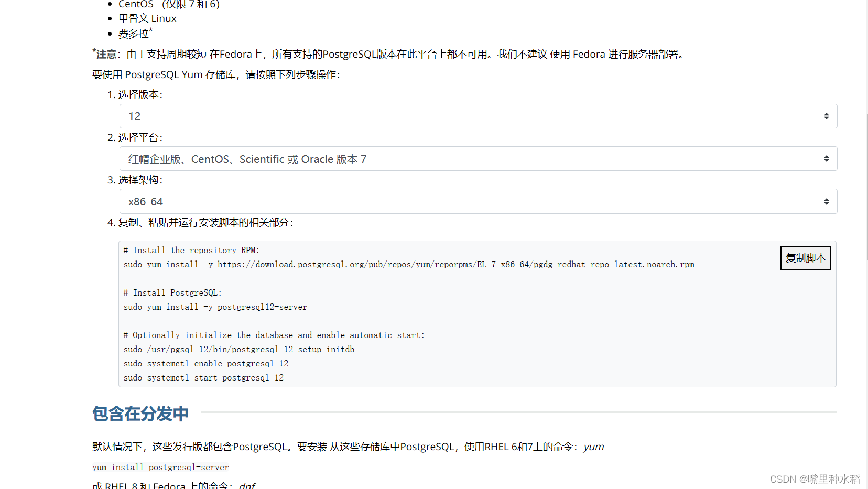
Task: Select the sudo yum install postgresql12-server command line
Action: click(x=215, y=307)
